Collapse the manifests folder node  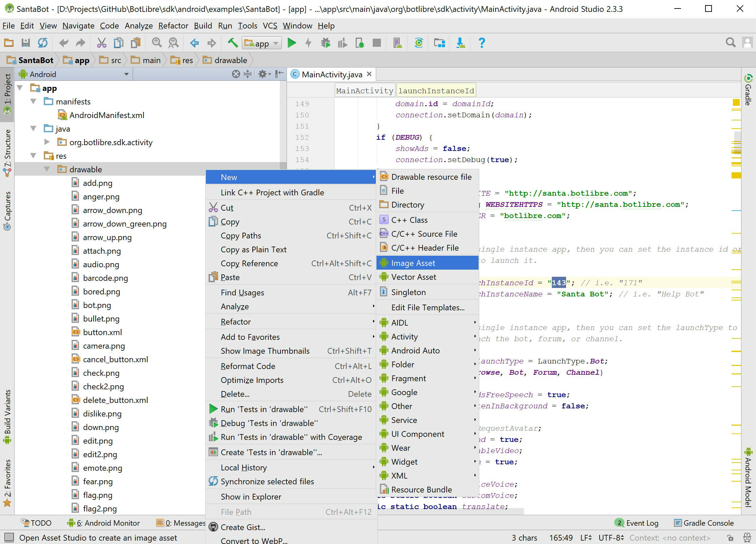pos(33,101)
